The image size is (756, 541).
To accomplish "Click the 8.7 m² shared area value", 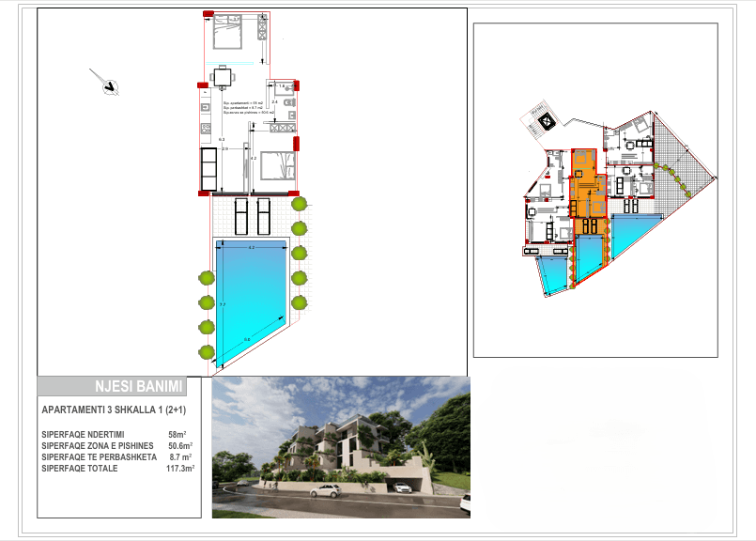I will point(180,457).
